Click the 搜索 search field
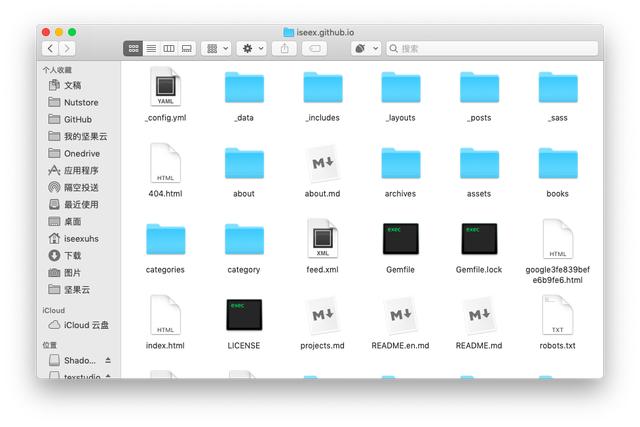 (x=490, y=48)
